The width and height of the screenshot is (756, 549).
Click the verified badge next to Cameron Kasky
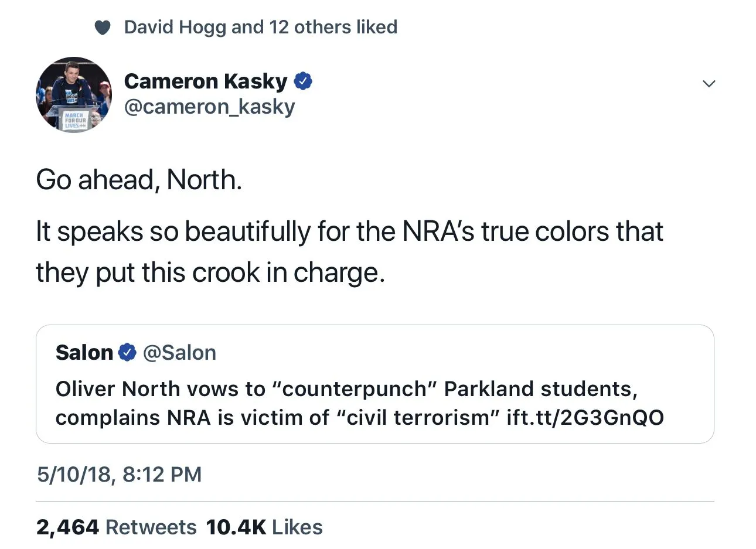tap(303, 81)
